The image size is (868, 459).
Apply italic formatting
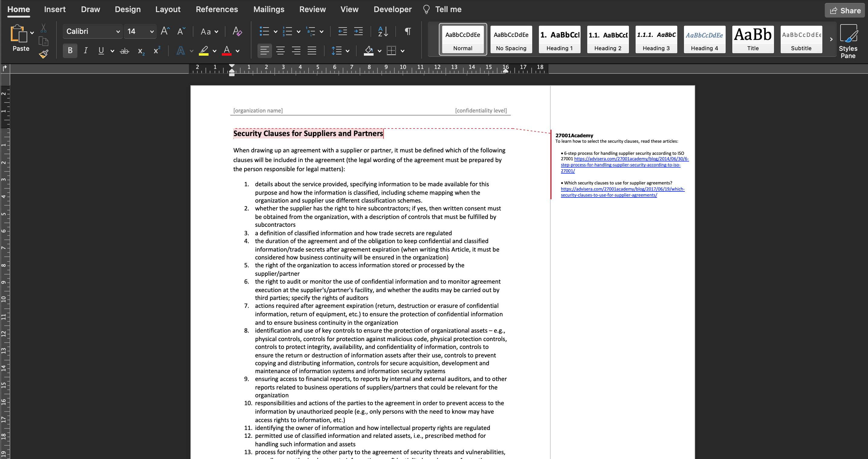[85, 50]
